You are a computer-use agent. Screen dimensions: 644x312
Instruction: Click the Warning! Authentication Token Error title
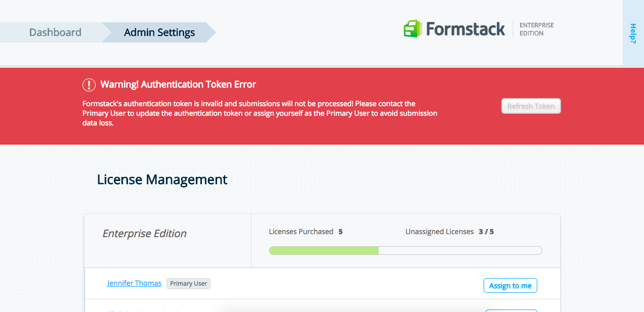[178, 84]
